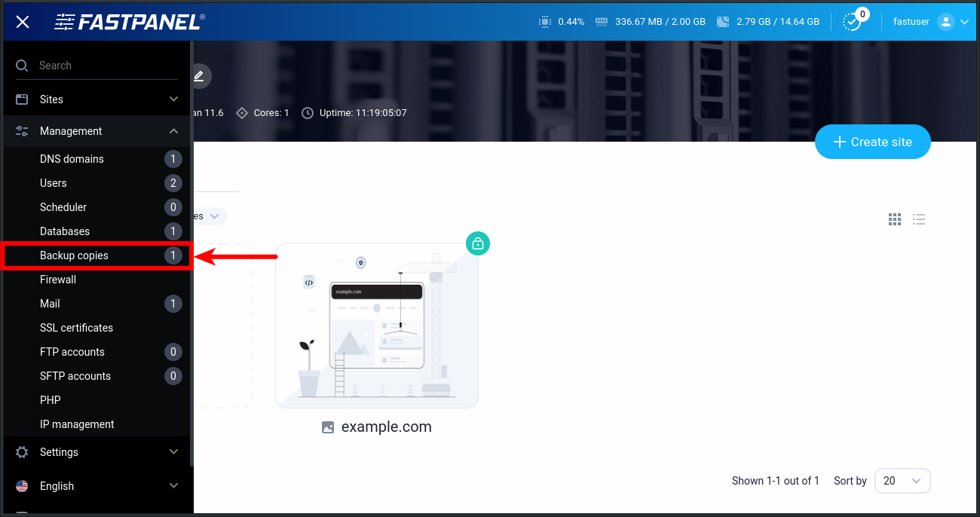Open the Sort by 20 dropdown
The width and height of the screenshot is (980, 517).
(902, 481)
